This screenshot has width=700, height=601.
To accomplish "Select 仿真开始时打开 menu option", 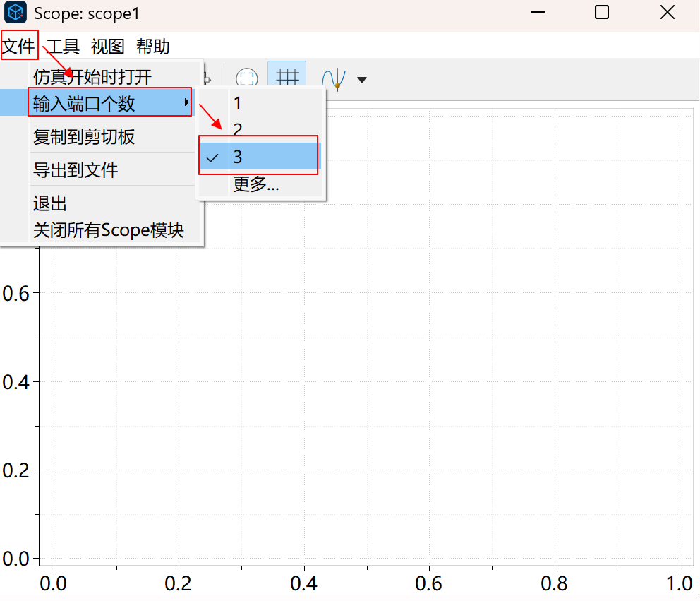I will 92,76.
